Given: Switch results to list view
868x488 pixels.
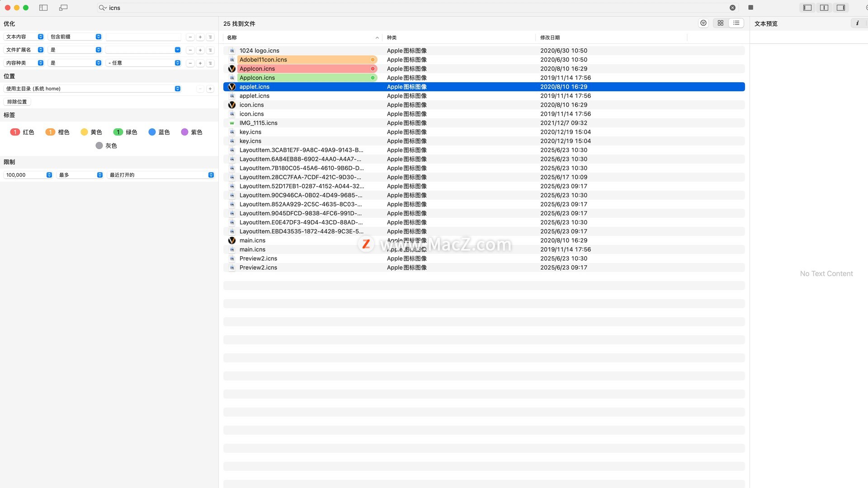Looking at the screenshot, I should (x=736, y=23).
